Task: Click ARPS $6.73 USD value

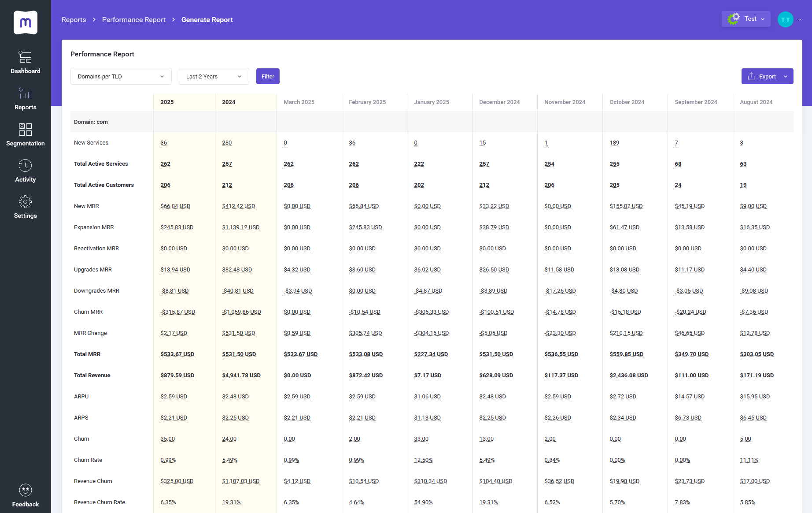Action: tap(688, 418)
